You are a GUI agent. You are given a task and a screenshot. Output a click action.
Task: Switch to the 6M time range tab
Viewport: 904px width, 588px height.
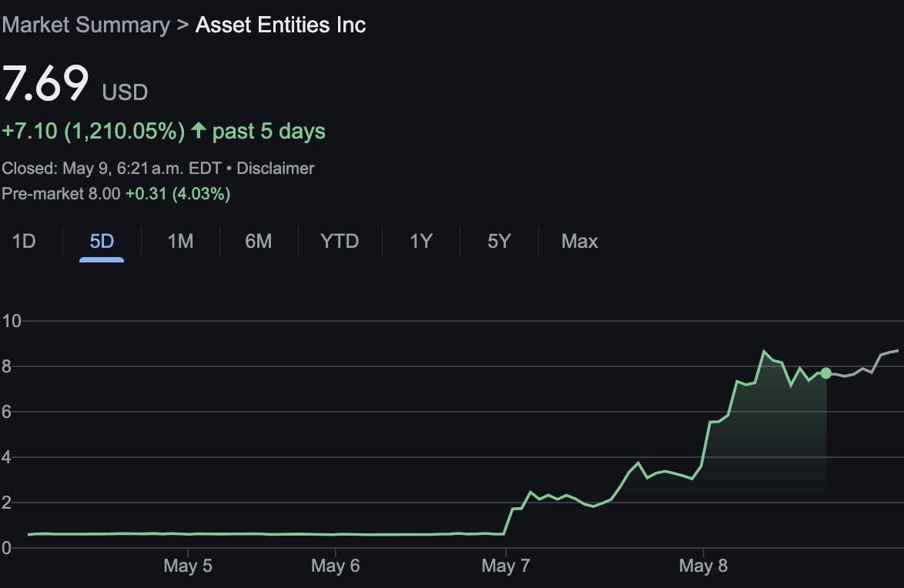coord(258,241)
